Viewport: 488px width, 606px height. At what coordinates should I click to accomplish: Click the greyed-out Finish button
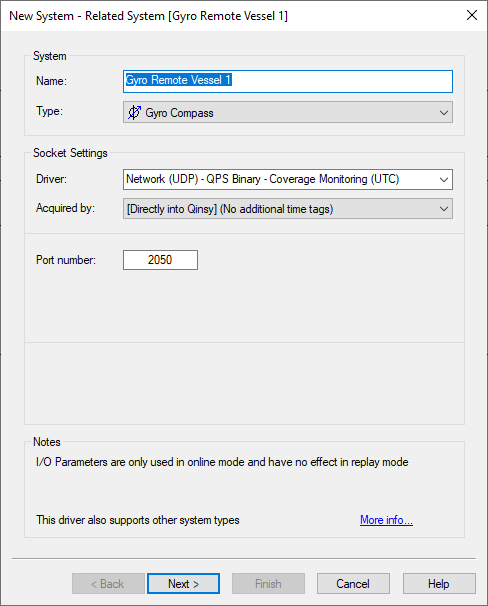(268, 584)
